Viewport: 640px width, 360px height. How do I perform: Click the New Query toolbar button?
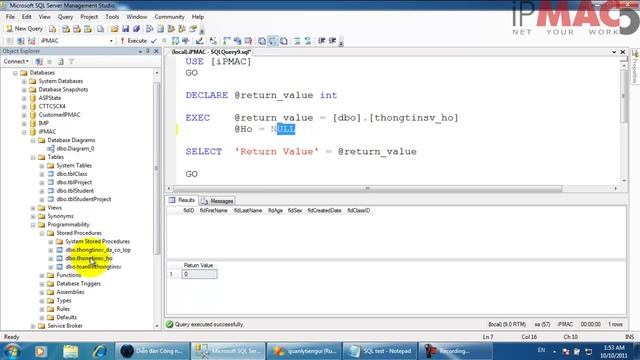pyautogui.click(x=24, y=29)
